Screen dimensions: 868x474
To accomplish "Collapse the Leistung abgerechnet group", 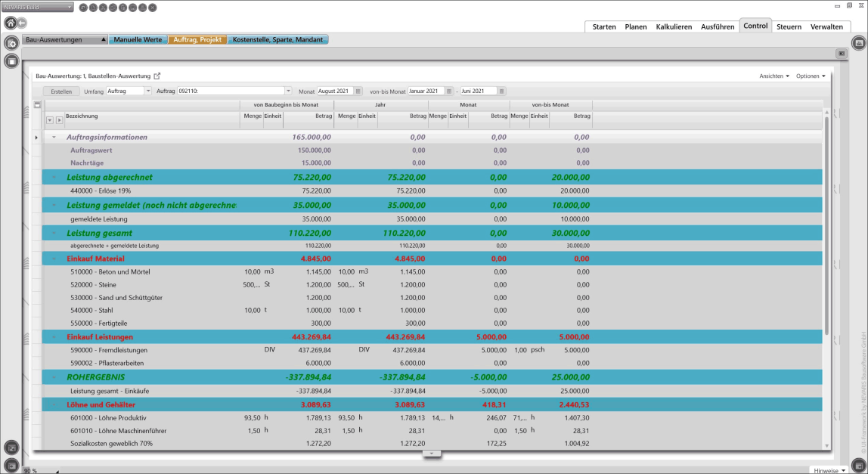I will [x=54, y=177].
